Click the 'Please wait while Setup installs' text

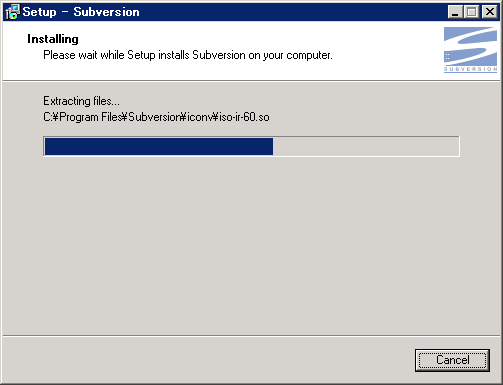tap(116, 55)
